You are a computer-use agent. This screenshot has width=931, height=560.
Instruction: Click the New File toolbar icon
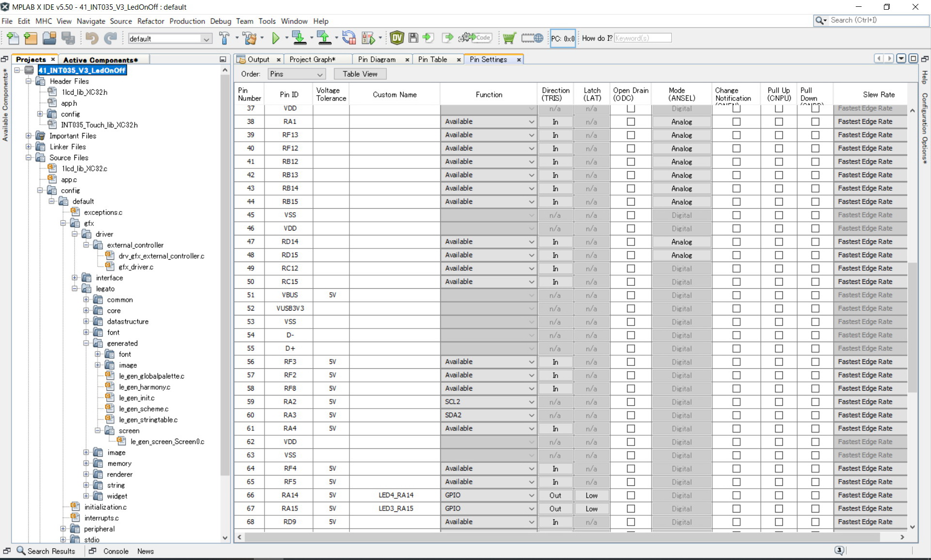pos(13,38)
